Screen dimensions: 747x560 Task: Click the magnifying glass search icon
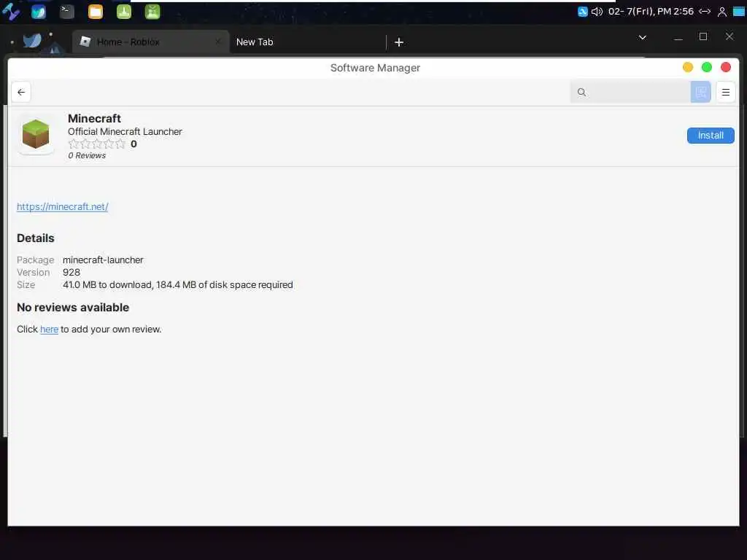(x=581, y=93)
